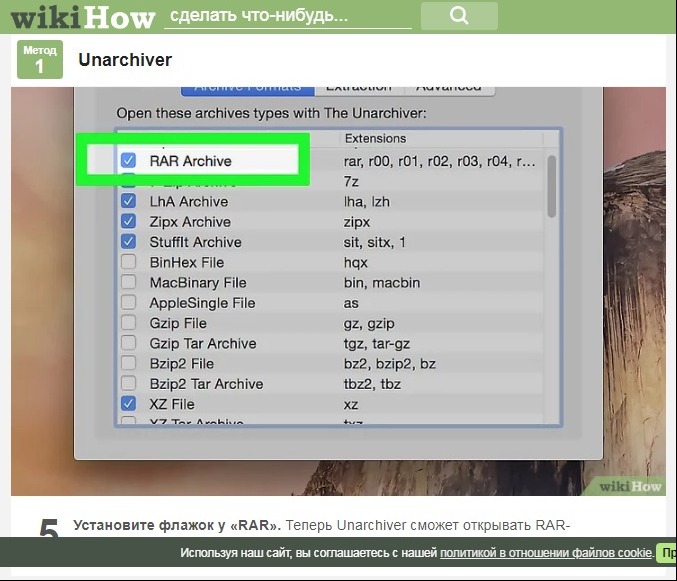Screen dimensions: 677x581
Task: Select the 'BinHex File' row label
Action: coord(187,262)
